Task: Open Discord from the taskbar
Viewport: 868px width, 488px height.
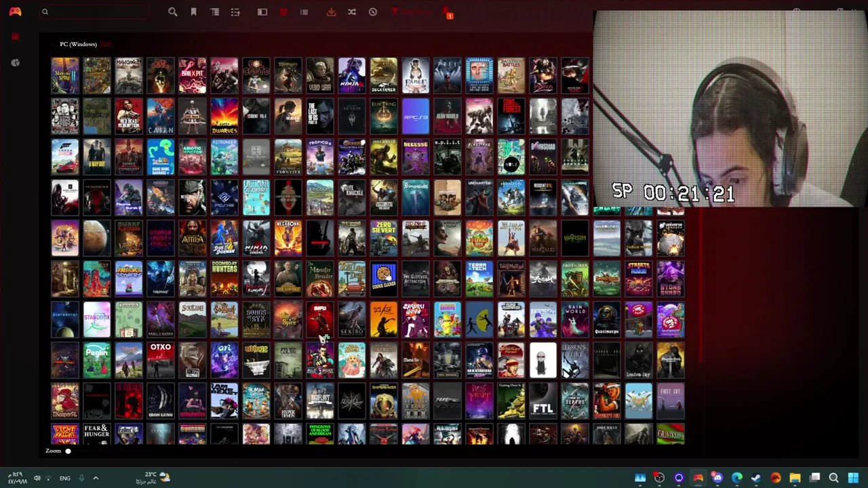Action: tap(717, 478)
